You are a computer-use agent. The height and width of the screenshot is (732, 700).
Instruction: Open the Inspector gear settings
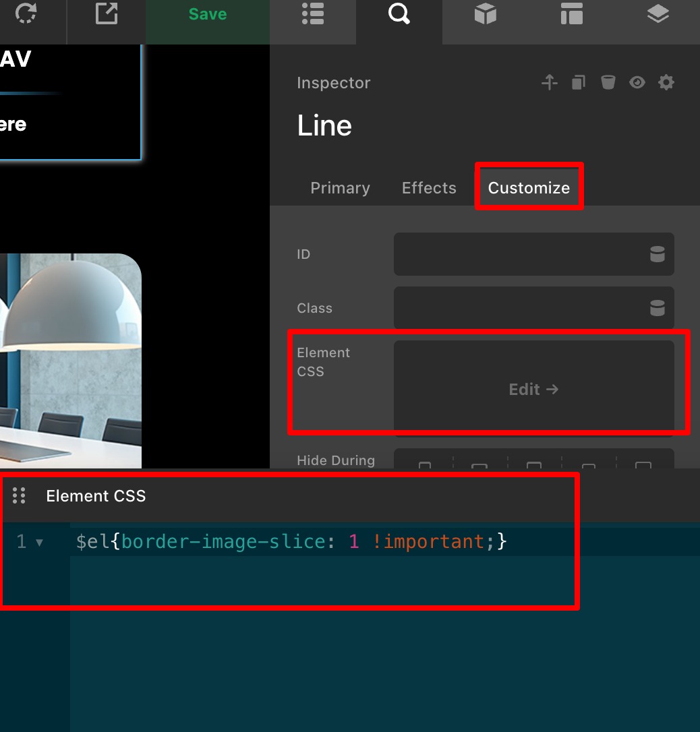point(666,83)
